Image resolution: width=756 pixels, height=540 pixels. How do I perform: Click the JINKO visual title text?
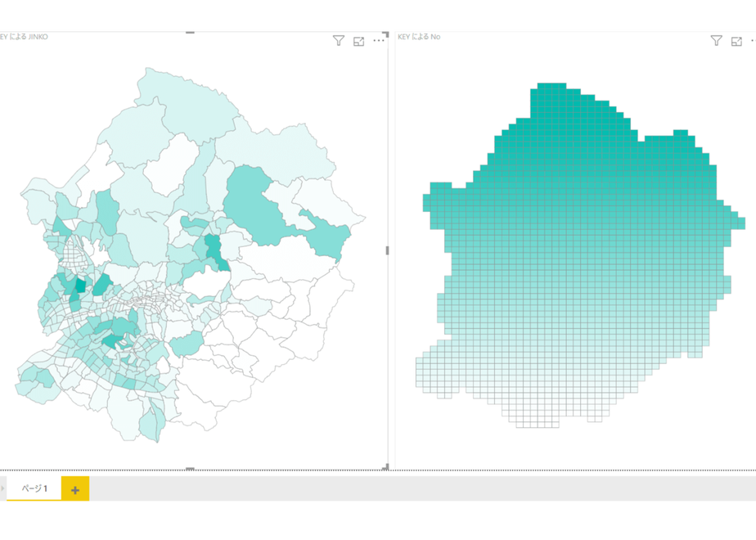(24, 37)
